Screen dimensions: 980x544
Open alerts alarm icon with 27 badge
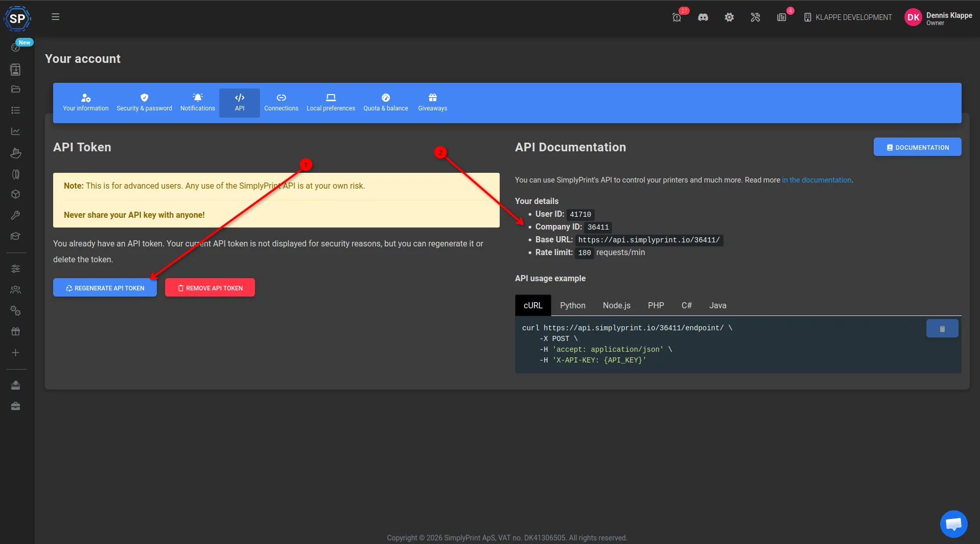point(677,17)
